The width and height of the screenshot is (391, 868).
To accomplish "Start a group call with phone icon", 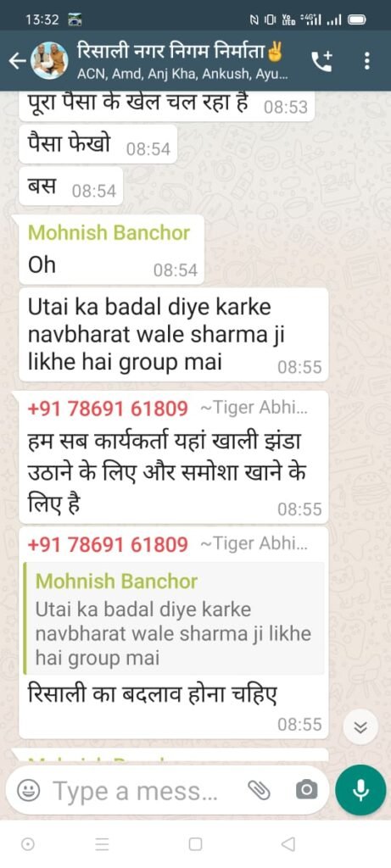I will coord(323,61).
